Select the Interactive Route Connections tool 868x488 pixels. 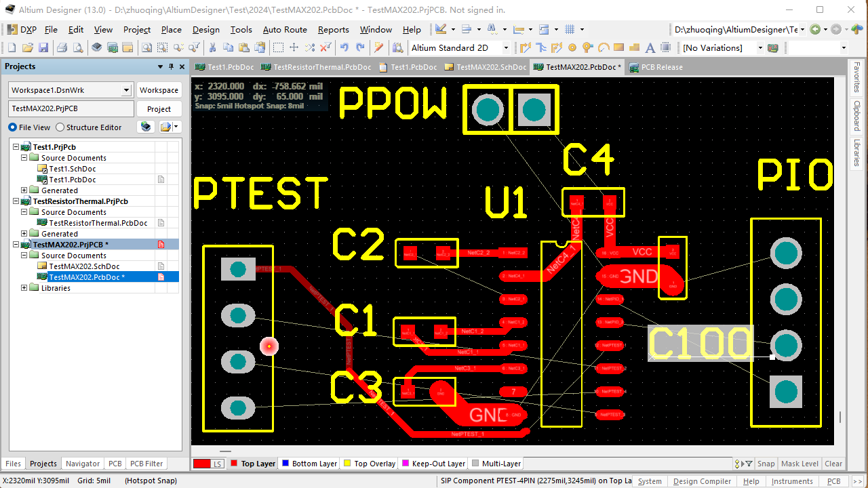pos(525,47)
